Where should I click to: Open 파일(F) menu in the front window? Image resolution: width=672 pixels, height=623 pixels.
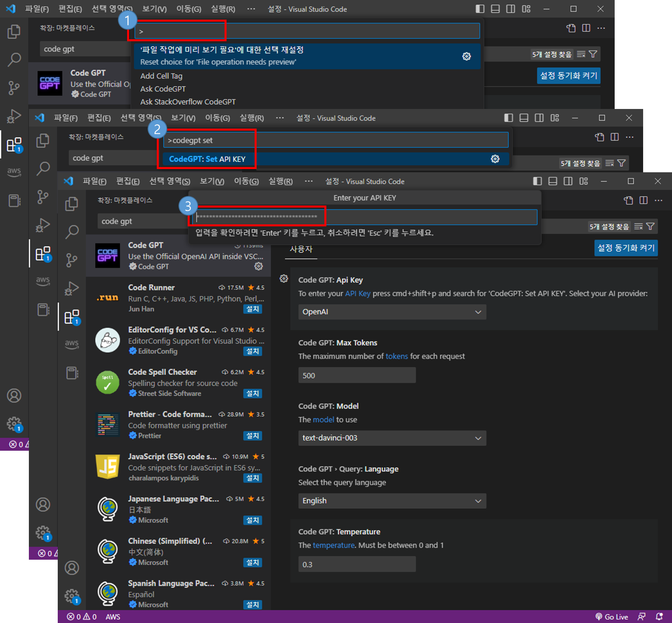point(94,181)
